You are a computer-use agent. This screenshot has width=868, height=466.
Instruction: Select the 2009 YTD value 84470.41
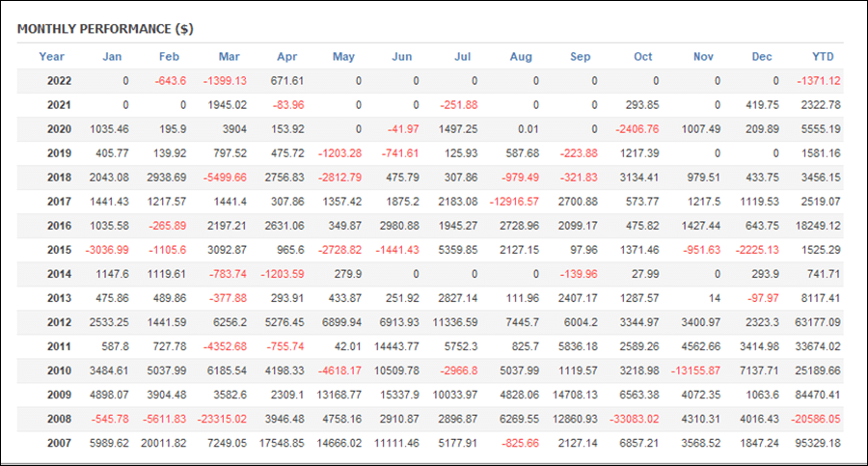pos(818,395)
